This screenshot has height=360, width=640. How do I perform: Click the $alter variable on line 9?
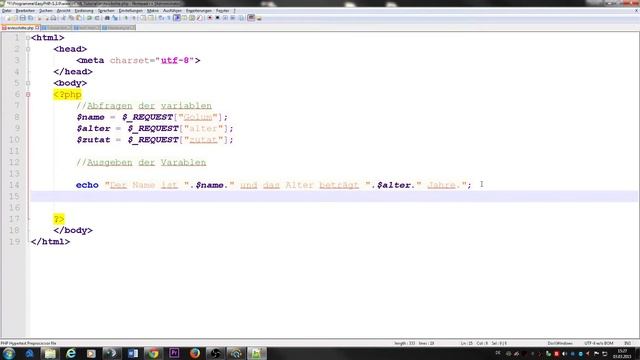pyautogui.click(x=93, y=128)
